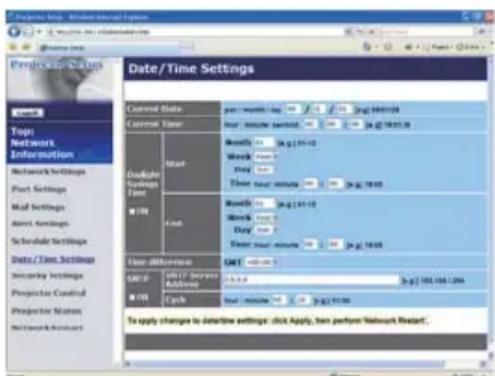Click the SNTP Cycle minute field
This screenshot has width=495, height=376.
303,300
